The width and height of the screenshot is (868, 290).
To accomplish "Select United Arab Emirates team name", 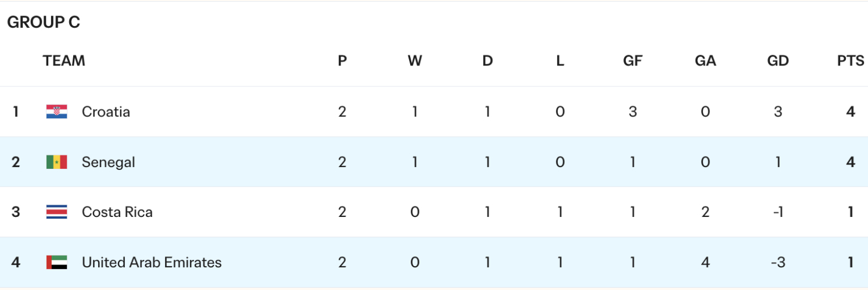I will (x=152, y=263).
